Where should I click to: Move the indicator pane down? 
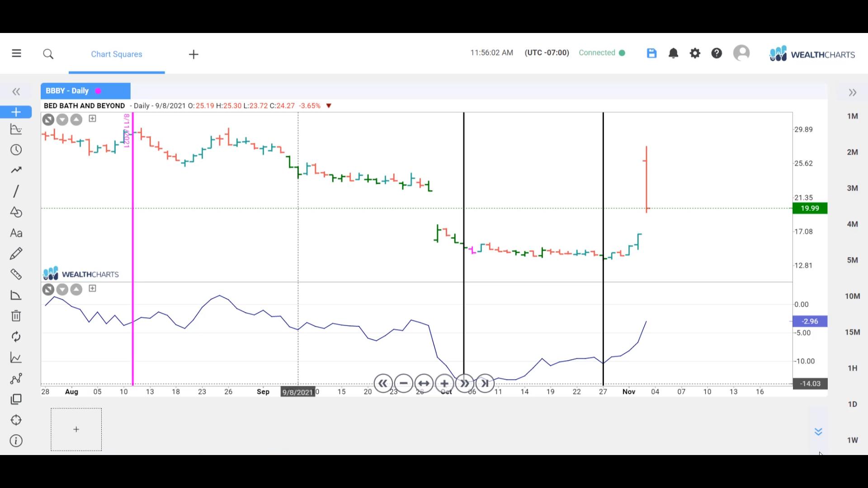[x=62, y=290]
